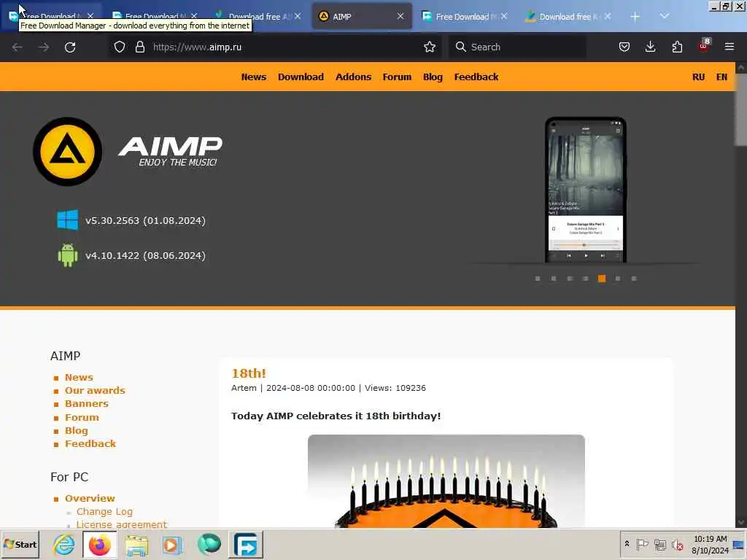Click the Firefox taskbar icon
This screenshot has height=560, width=747.
point(99,545)
